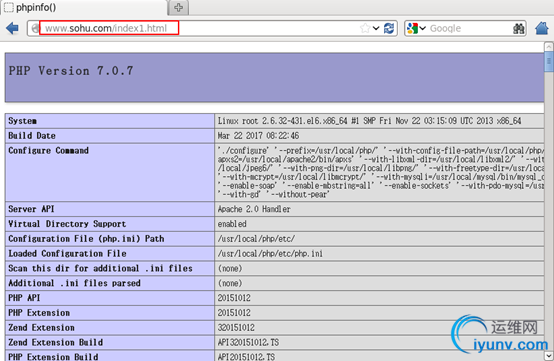Click the vertical scrollbar down arrow
Viewport: 554px width, 361px height.
point(549,356)
